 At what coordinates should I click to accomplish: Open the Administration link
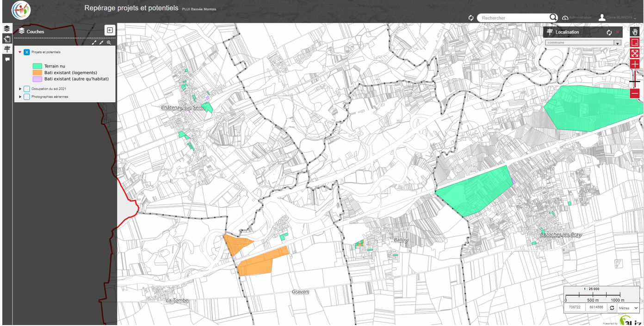pos(576,18)
